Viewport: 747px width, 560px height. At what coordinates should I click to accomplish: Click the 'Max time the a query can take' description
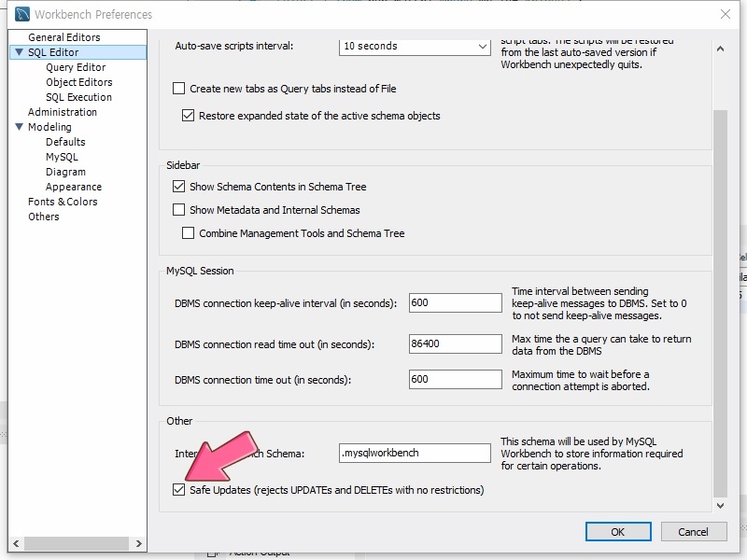tap(601, 344)
